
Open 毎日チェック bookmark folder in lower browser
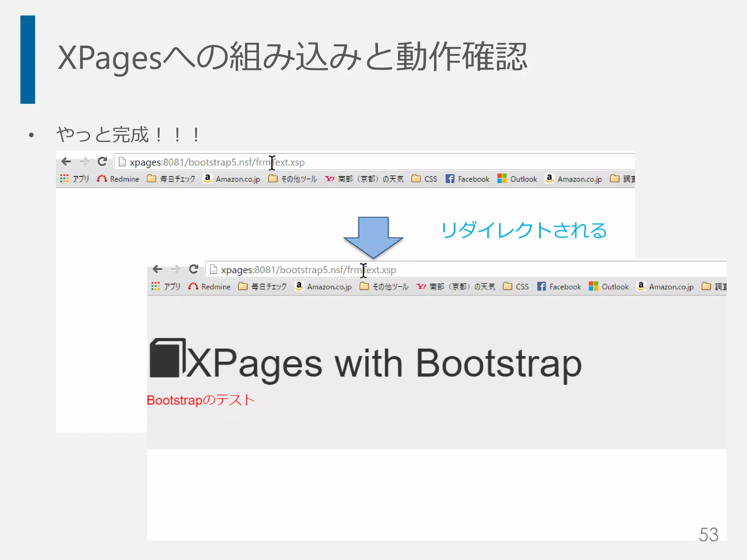[x=262, y=286]
